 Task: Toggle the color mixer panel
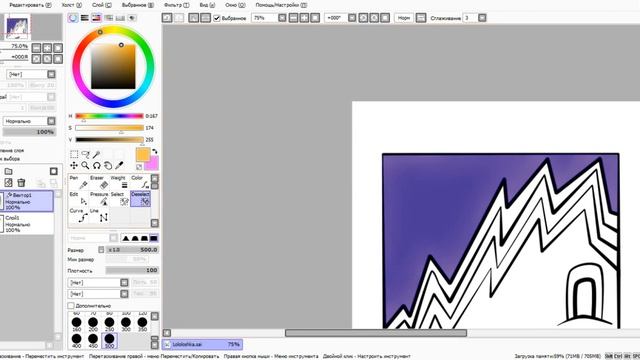click(x=108, y=18)
